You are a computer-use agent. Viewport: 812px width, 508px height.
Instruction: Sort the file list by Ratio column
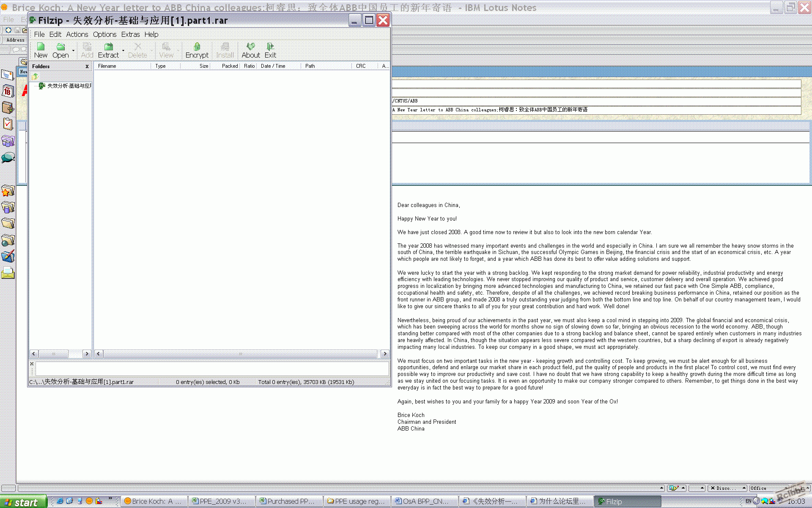249,66
